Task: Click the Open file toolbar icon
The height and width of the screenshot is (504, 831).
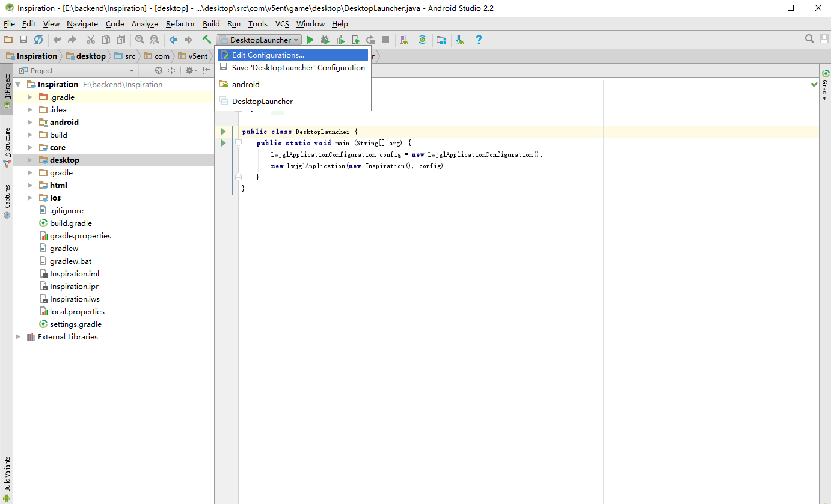Action: tap(8, 40)
